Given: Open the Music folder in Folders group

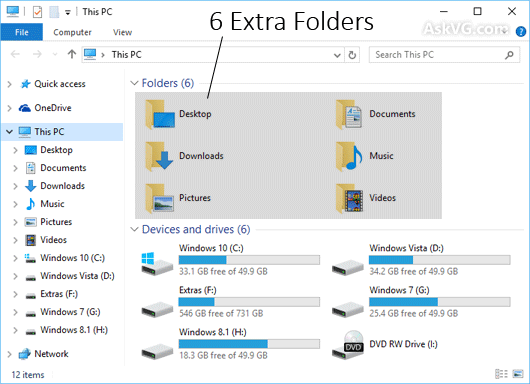Looking at the screenshot, I should coord(365,156).
